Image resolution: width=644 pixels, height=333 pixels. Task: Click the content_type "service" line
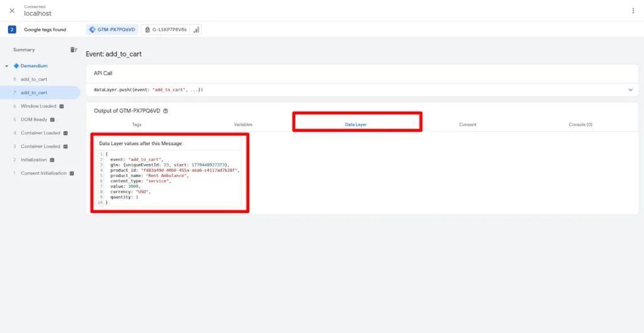[140, 181]
